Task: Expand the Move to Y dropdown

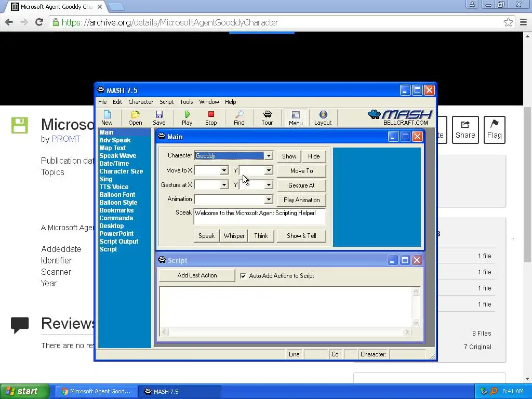Action: click(x=269, y=170)
